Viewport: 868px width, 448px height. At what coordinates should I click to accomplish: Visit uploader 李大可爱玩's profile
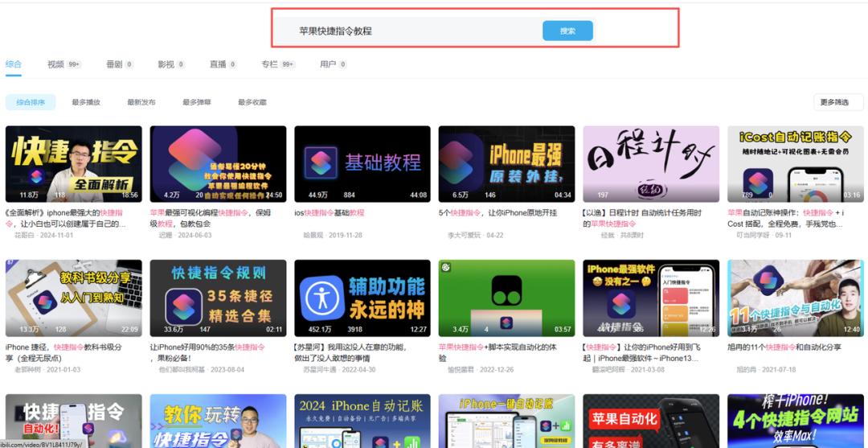tap(464, 236)
